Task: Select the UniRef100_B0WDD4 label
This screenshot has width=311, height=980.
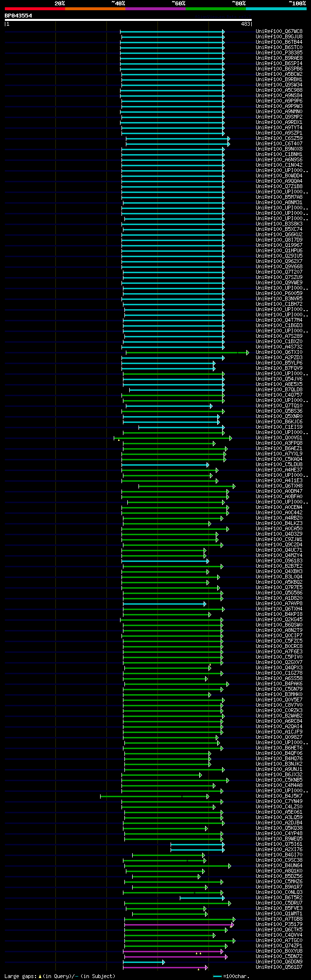Action: (279, 175)
